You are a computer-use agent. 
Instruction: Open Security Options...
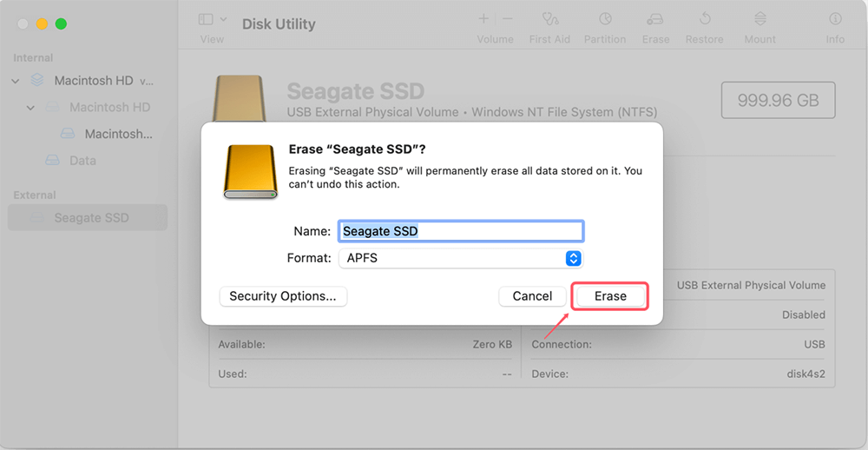[x=283, y=296]
